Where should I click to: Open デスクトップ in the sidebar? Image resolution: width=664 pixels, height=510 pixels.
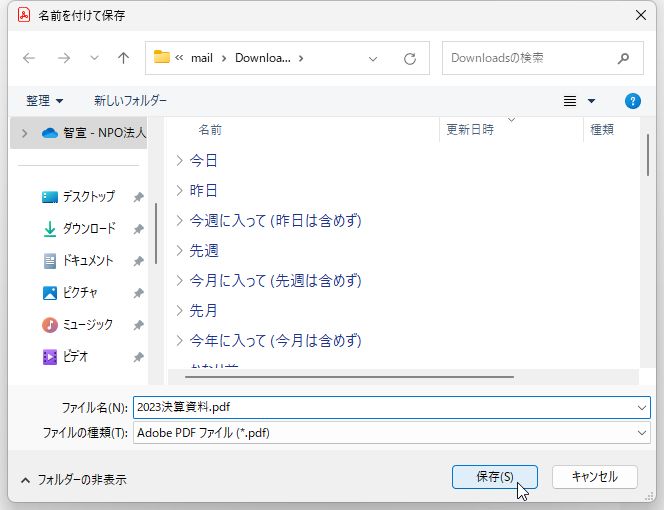click(x=89, y=197)
